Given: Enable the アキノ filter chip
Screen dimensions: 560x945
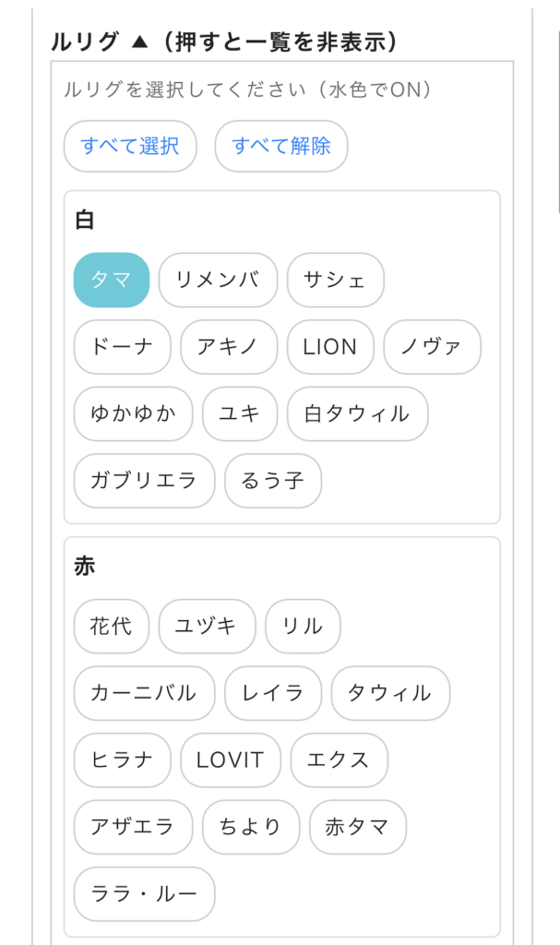Looking at the screenshot, I should (229, 347).
